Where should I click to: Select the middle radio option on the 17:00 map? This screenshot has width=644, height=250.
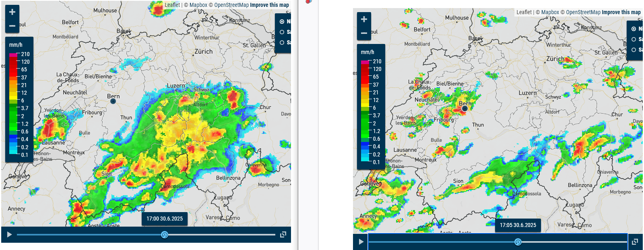coord(282,32)
